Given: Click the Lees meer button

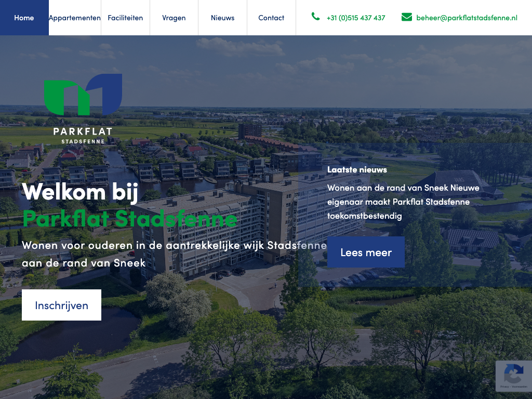Looking at the screenshot, I should click(x=366, y=252).
